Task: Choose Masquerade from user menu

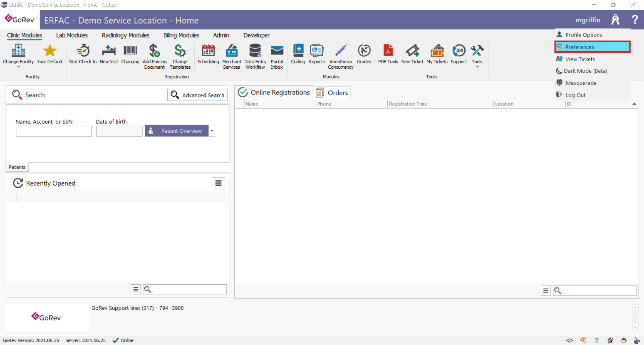Action: click(x=592, y=83)
